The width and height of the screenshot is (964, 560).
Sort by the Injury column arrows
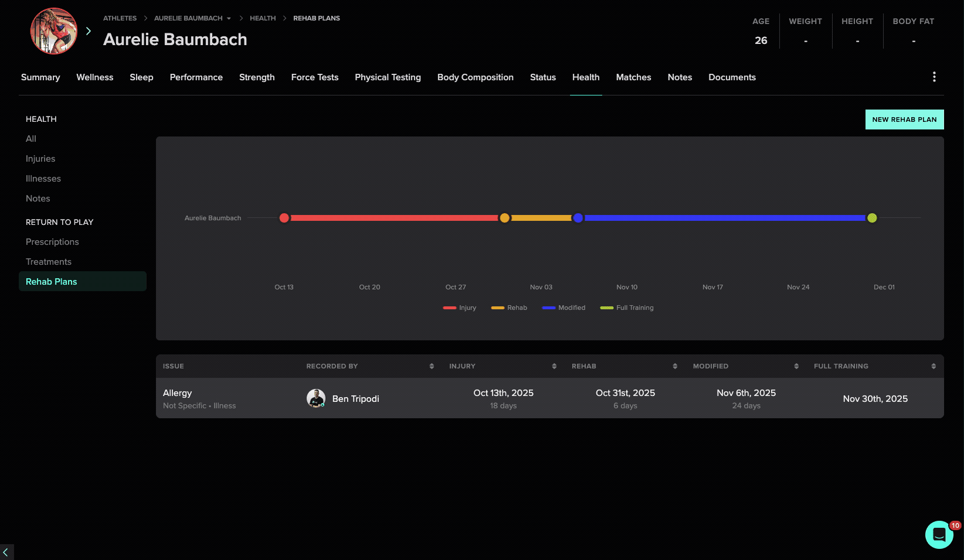pos(554,366)
